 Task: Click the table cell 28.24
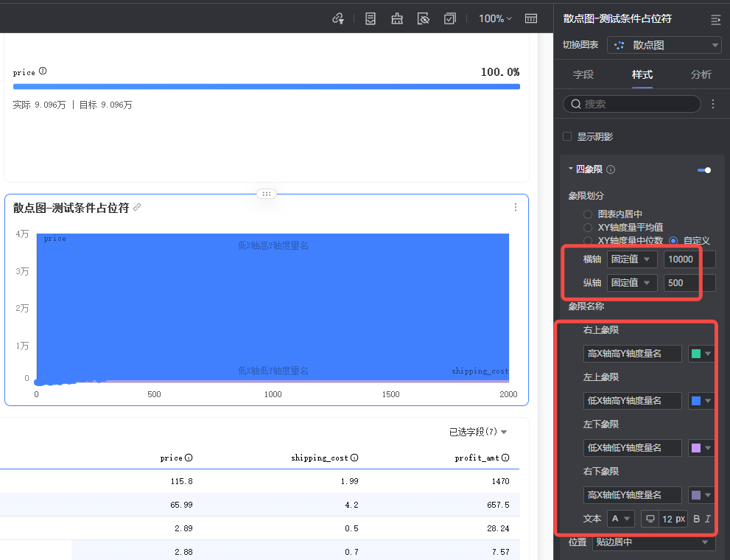[498, 528]
